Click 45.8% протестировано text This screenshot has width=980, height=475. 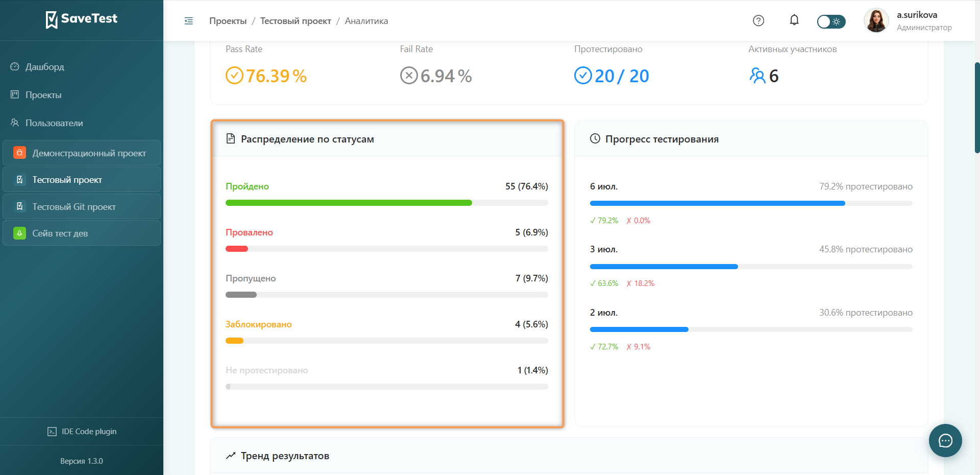(866, 249)
